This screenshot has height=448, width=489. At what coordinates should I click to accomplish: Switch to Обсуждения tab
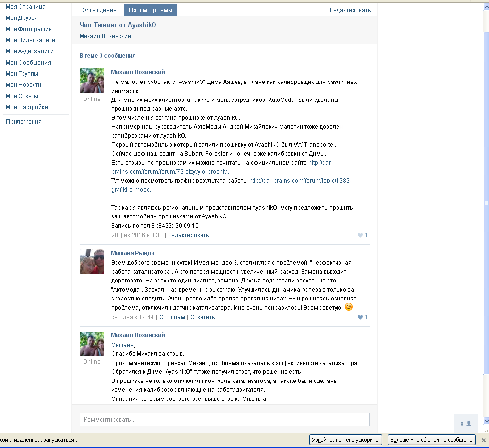tap(99, 10)
